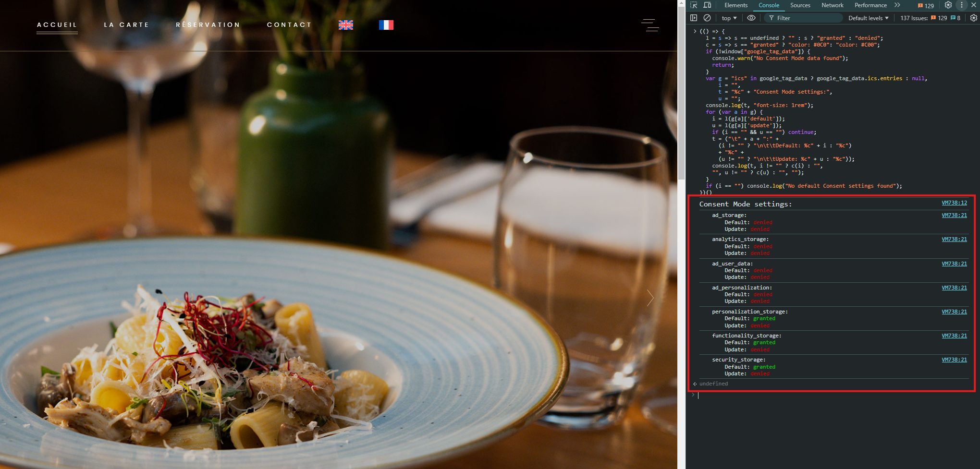Open the DevTools three-dot customize menu
Viewport: 980px width, 469px height.
(961, 5)
